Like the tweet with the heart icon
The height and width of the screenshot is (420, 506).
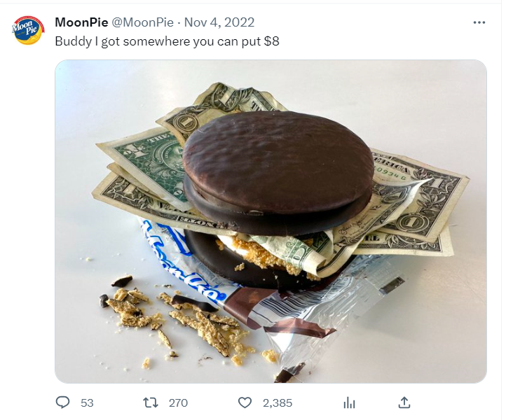pos(245,402)
